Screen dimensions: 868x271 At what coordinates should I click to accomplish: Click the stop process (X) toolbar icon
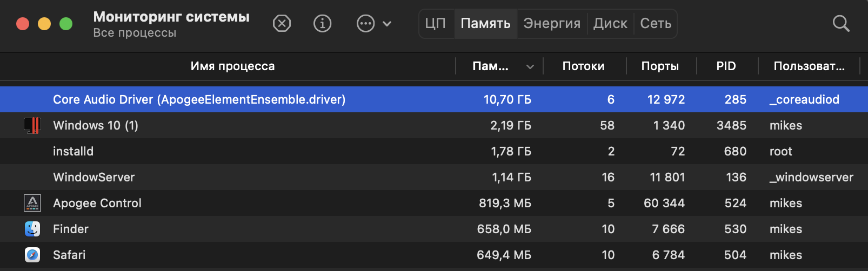point(282,24)
